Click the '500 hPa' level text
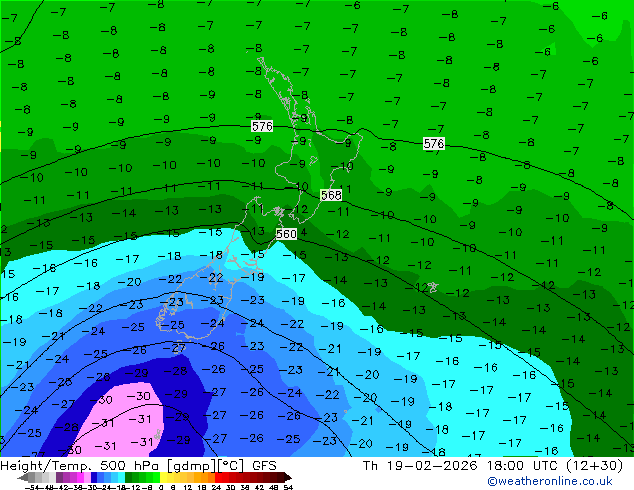The height and width of the screenshot is (490, 634). tap(129, 466)
